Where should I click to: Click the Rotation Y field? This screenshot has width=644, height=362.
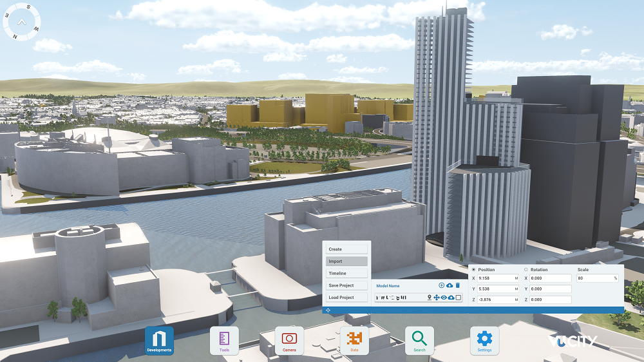551,289
